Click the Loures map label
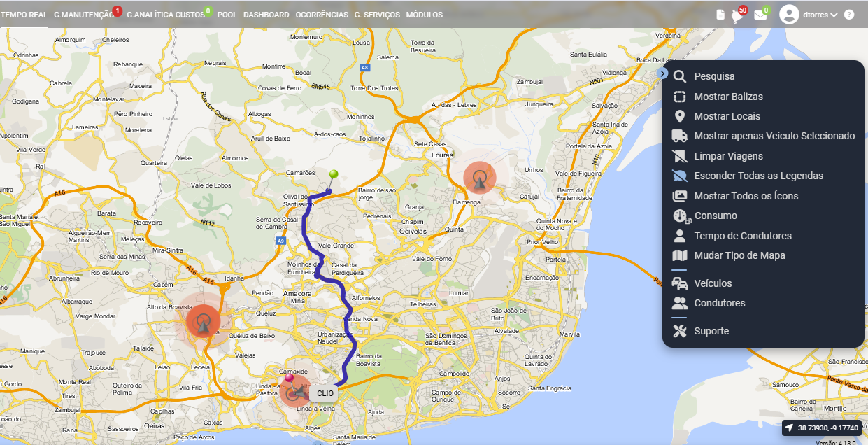 (x=443, y=155)
